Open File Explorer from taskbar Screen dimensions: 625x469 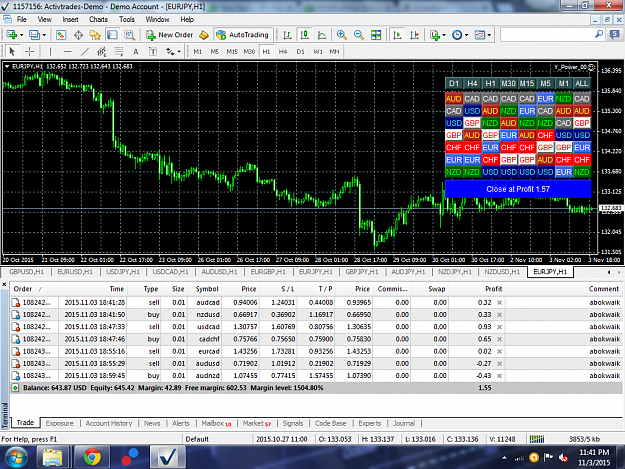point(53,457)
